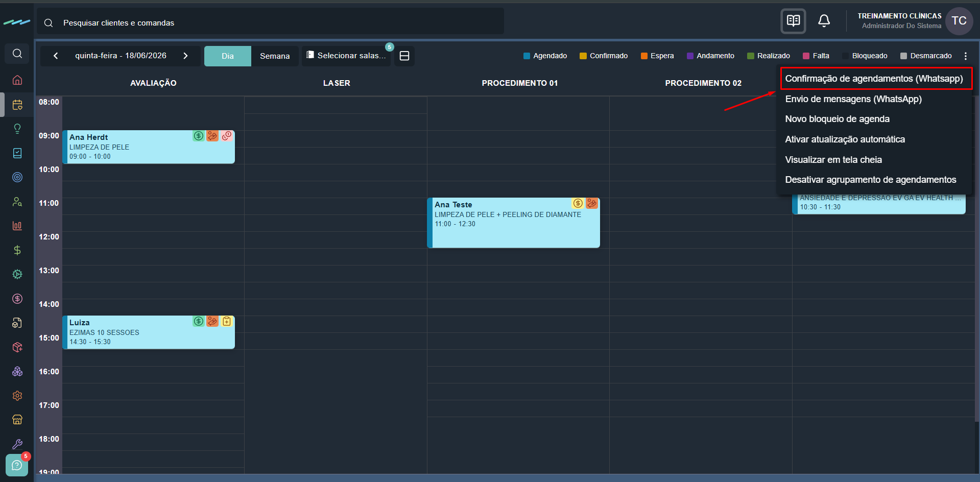Click orange signature icon on Luiza appointment

pos(212,321)
